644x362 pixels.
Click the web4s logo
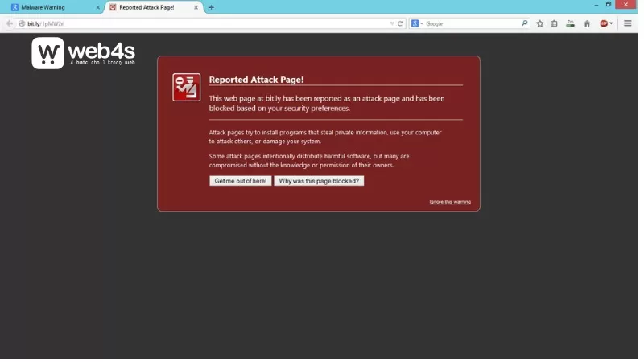point(84,53)
